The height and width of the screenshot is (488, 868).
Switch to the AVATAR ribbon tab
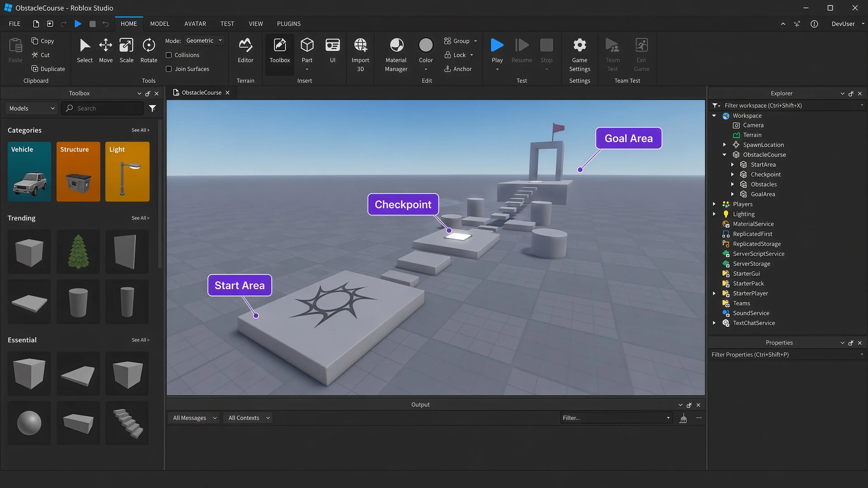click(195, 24)
